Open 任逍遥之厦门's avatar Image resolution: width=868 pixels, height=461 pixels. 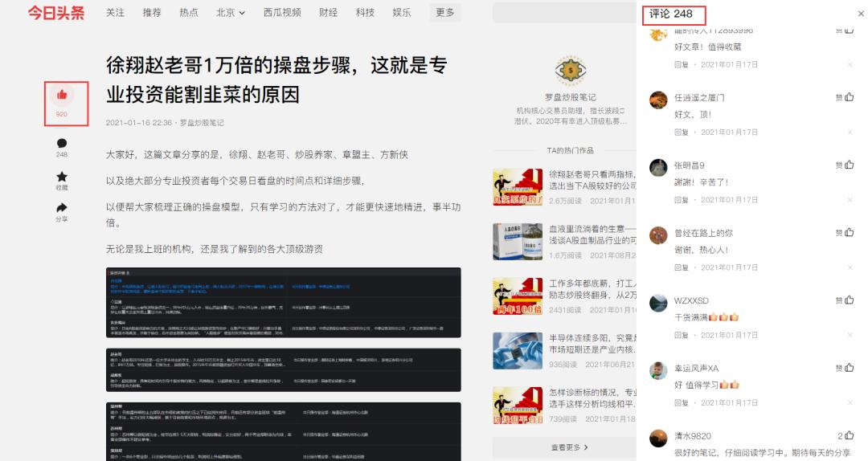(658, 100)
